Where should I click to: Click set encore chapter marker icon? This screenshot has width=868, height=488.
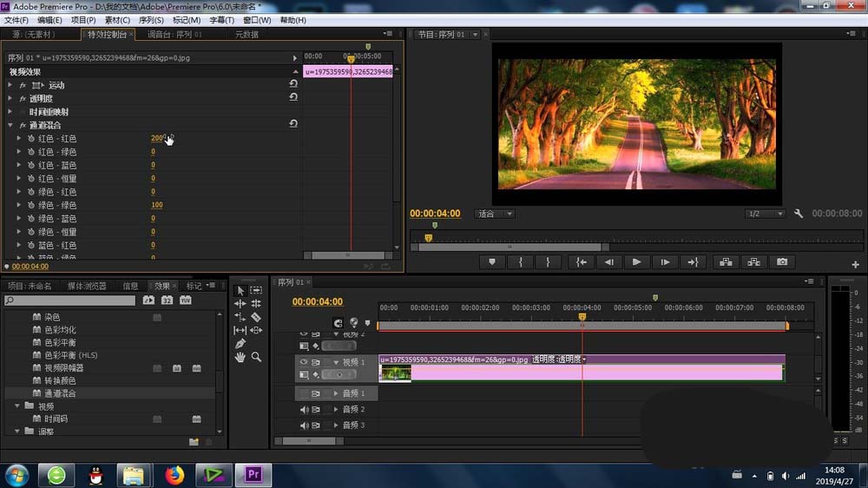coord(354,322)
